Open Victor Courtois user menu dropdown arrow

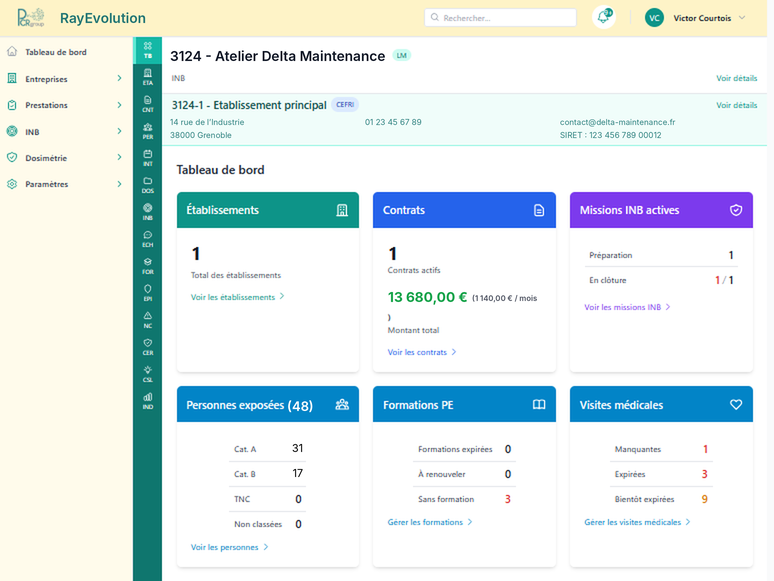742,18
